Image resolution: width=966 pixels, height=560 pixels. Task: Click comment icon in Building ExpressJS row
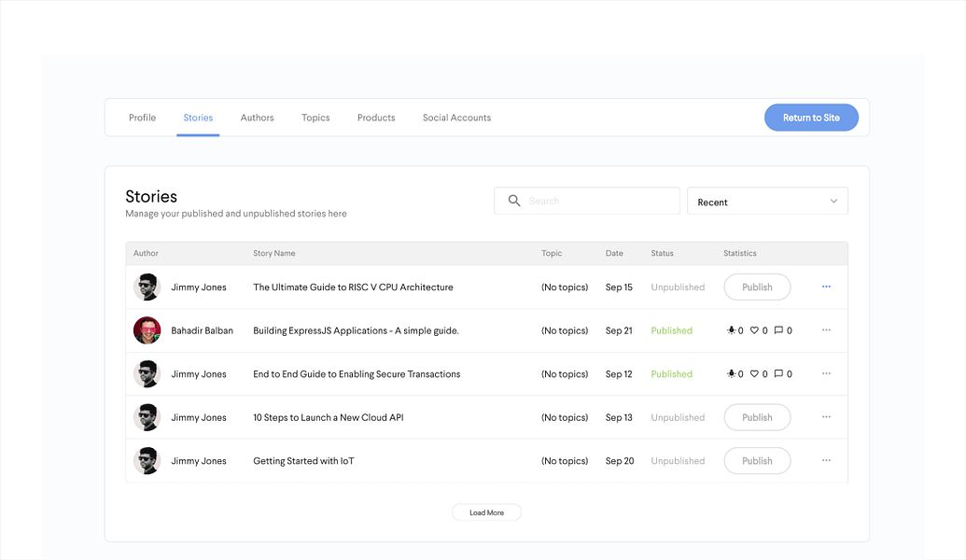tap(778, 330)
